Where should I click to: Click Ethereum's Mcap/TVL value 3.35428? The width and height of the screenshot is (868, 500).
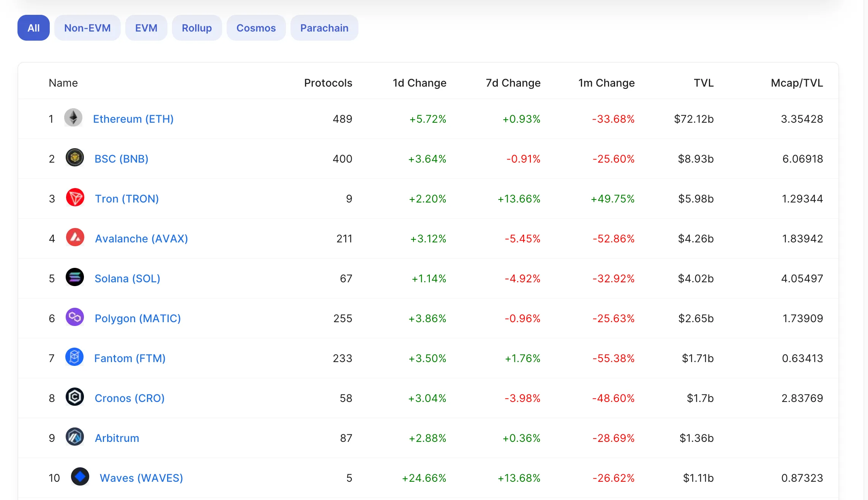point(802,119)
